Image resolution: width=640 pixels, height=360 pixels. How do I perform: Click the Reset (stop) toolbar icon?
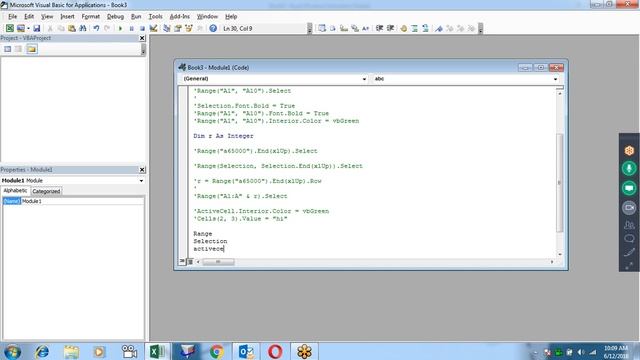pos(142,28)
